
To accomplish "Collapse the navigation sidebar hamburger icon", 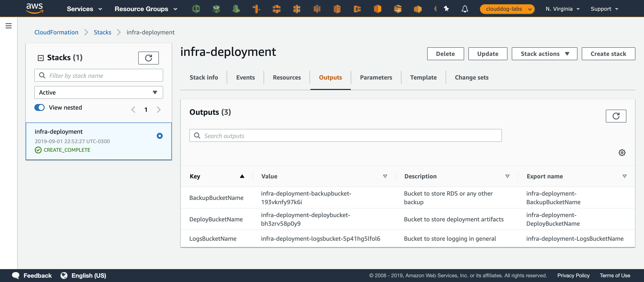I will pos(9,26).
